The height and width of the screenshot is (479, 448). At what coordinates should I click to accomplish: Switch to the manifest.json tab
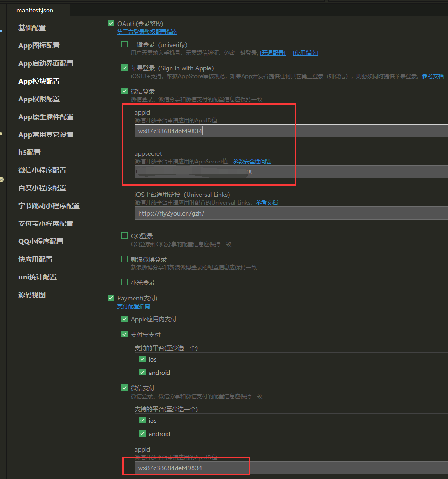pyautogui.click(x=35, y=11)
